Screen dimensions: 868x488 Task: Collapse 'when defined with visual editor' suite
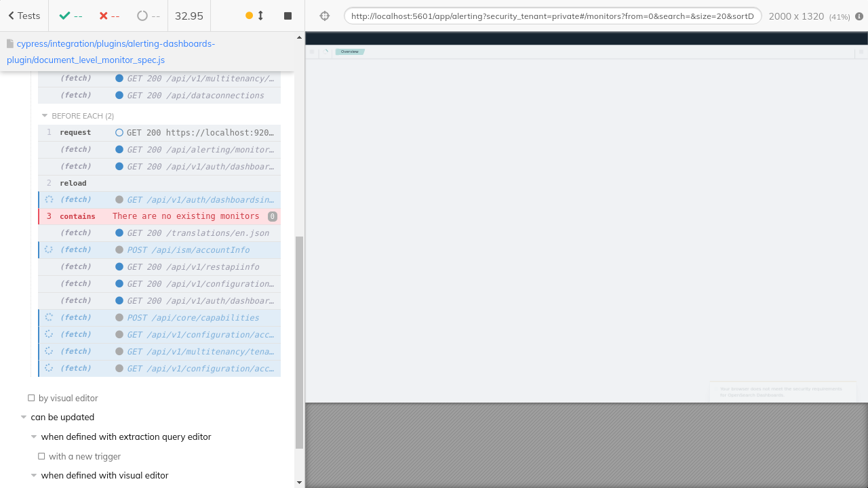[x=104, y=476]
